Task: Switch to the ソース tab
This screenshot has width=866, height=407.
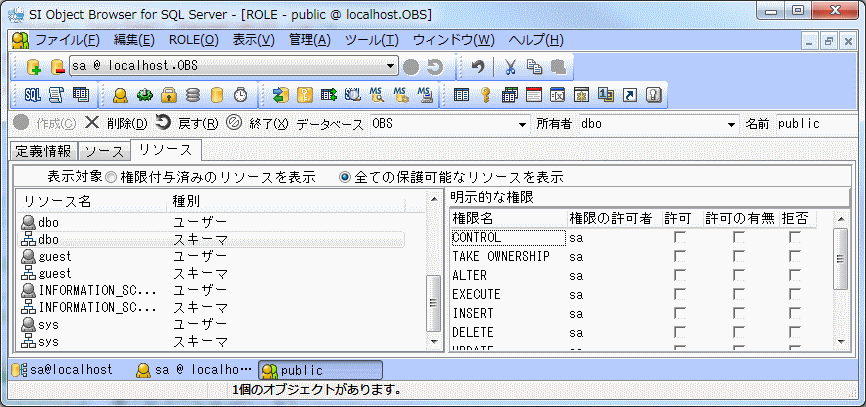Action: (103, 151)
